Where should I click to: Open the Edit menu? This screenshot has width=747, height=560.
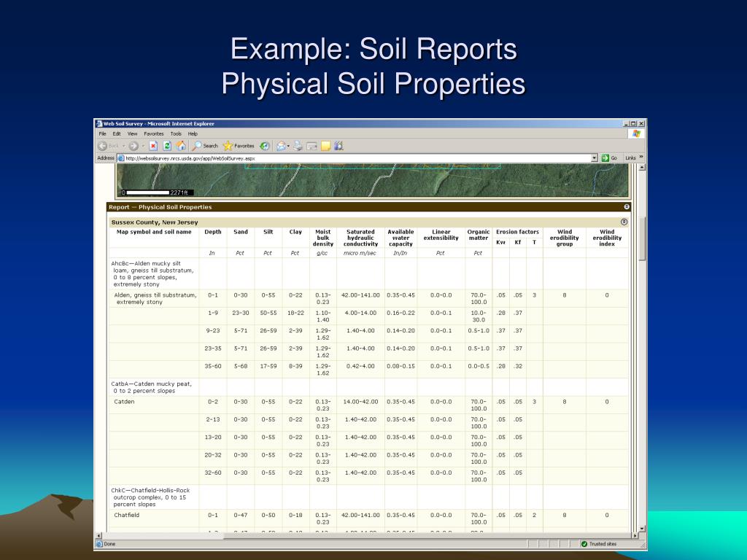(117, 134)
